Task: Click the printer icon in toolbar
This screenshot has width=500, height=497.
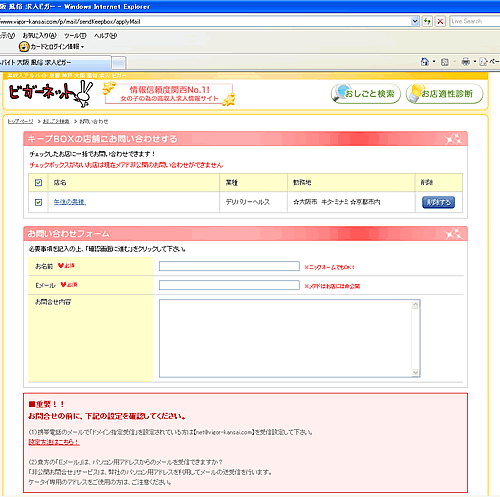Action: pos(465,62)
